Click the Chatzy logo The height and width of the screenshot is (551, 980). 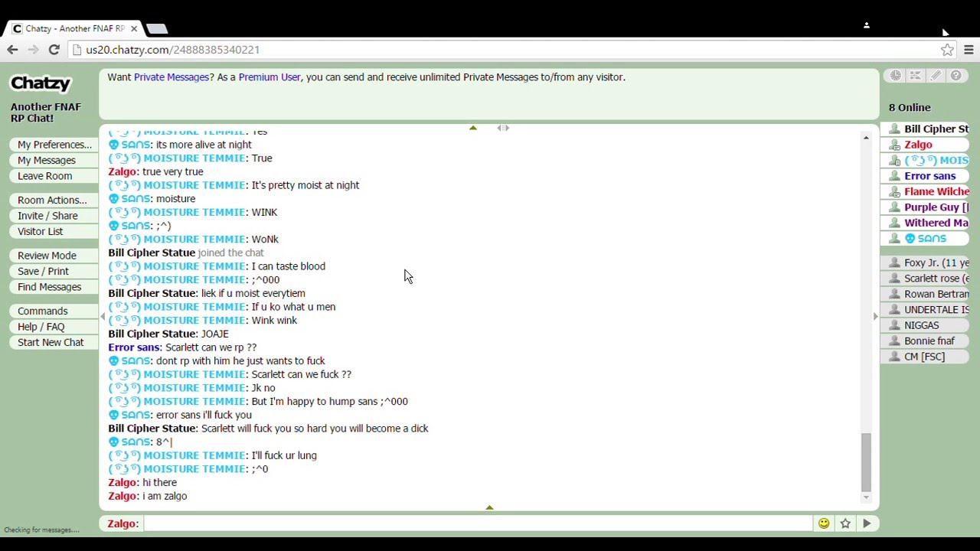pyautogui.click(x=40, y=83)
